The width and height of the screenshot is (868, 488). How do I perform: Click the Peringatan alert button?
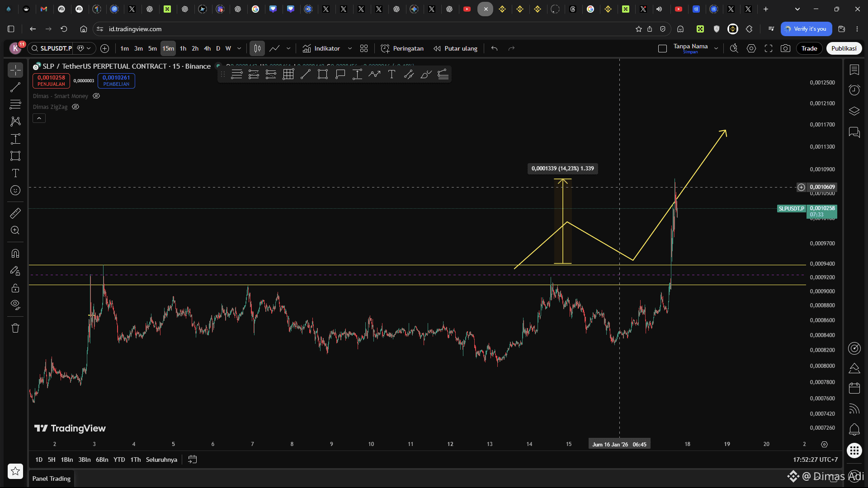coord(402,48)
